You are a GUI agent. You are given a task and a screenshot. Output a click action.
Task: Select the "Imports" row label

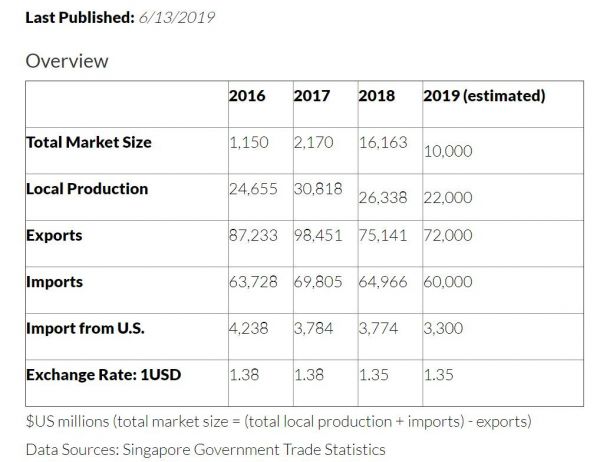pos(55,282)
